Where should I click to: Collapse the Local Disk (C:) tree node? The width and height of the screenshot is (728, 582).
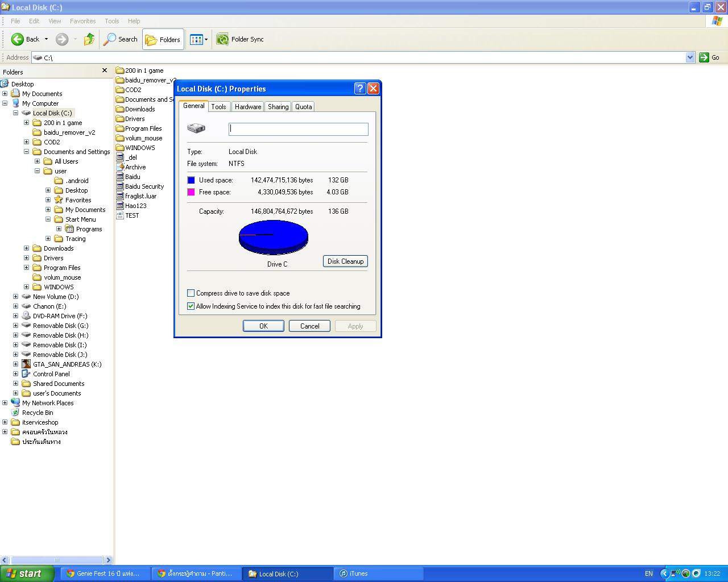click(16, 113)
